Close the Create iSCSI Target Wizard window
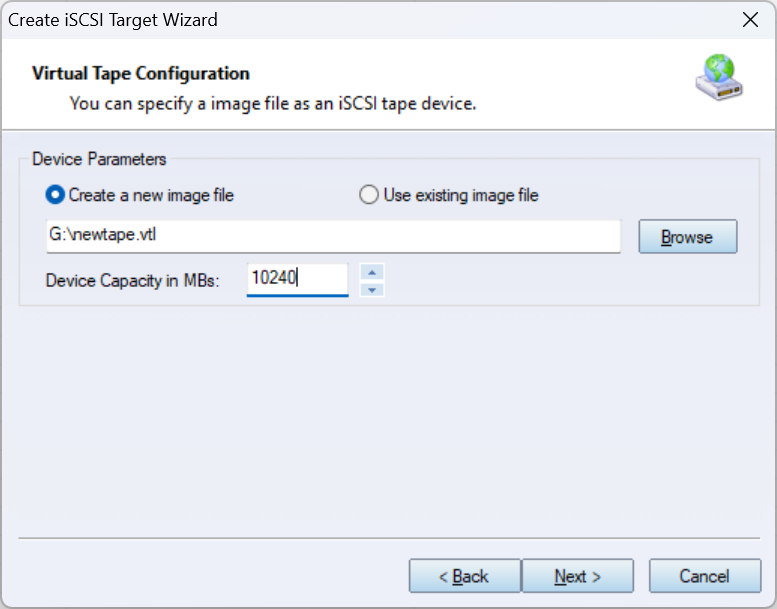Viewport: 777px width, 609px height. [749, 20]
